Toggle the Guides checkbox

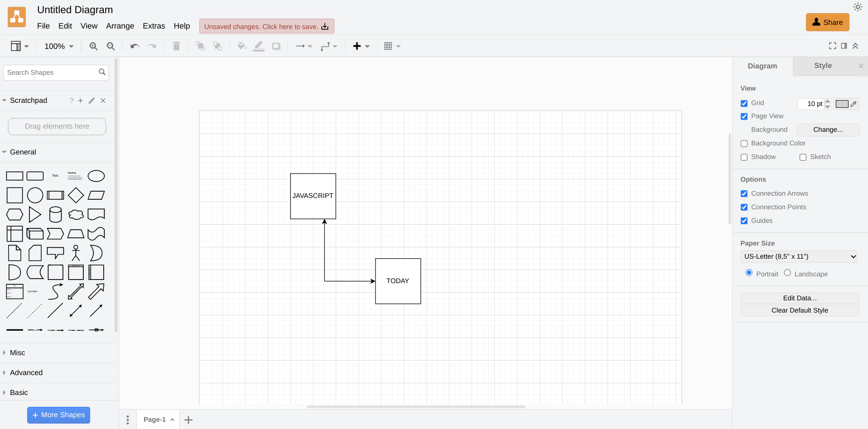pyautogui.click(x=744, y=221)
